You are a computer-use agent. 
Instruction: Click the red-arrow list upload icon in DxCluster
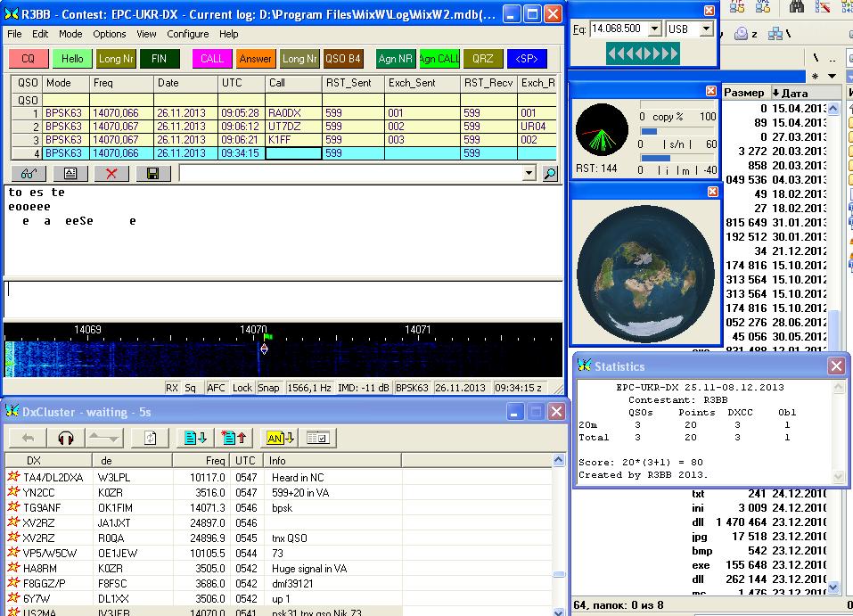point(235,438)
